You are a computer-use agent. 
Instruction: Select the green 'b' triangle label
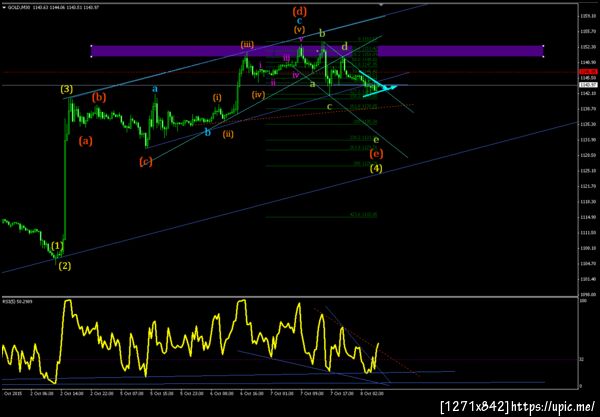coord(323,34)
